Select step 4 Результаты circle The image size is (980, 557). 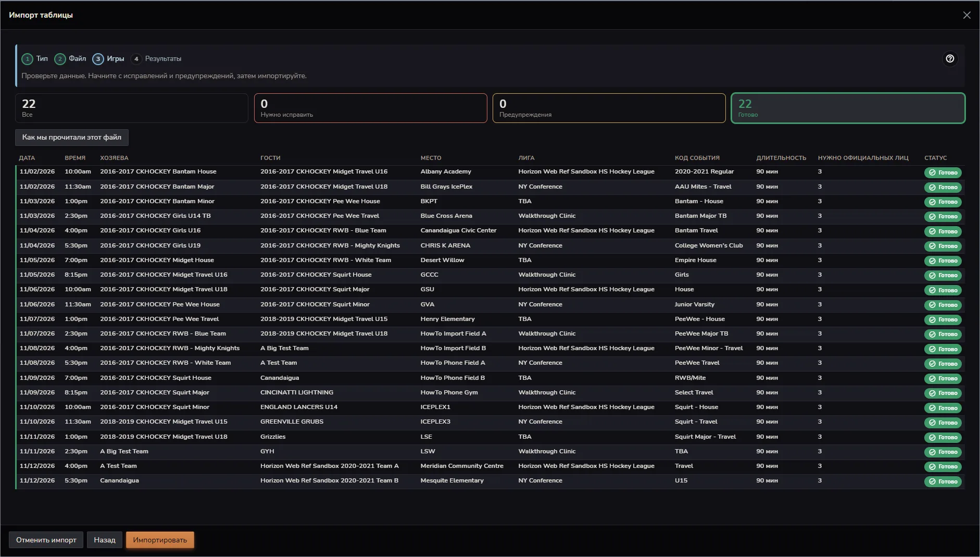[x=136, y=59]
